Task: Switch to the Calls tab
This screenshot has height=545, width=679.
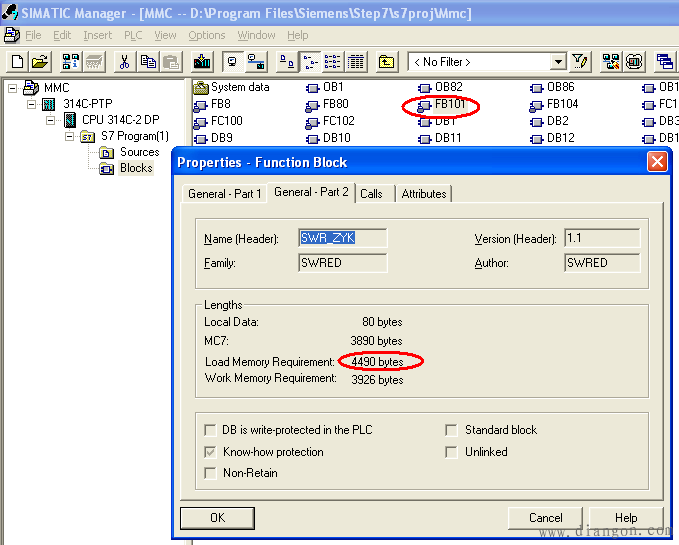Action: [x=371, y=193]
